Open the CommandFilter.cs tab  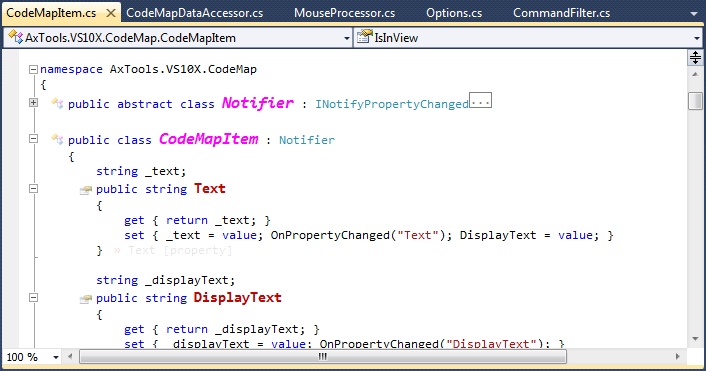(561, 13)
